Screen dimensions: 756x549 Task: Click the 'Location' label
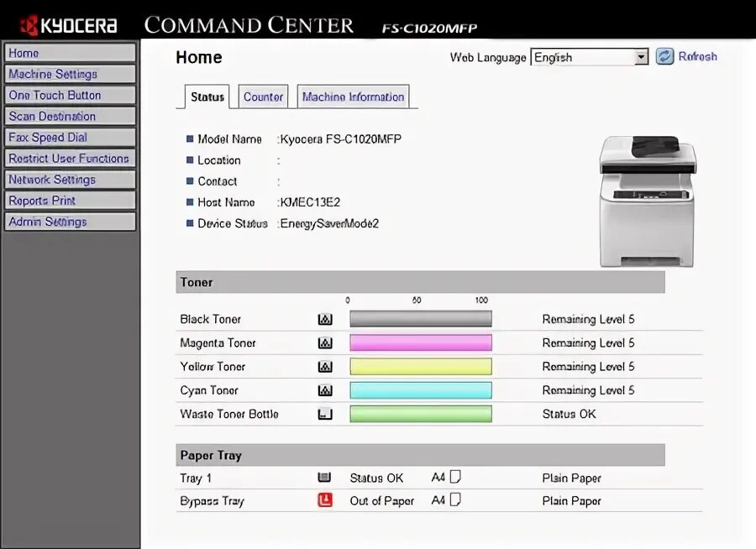pyautogui.click(x=219, y=160)
